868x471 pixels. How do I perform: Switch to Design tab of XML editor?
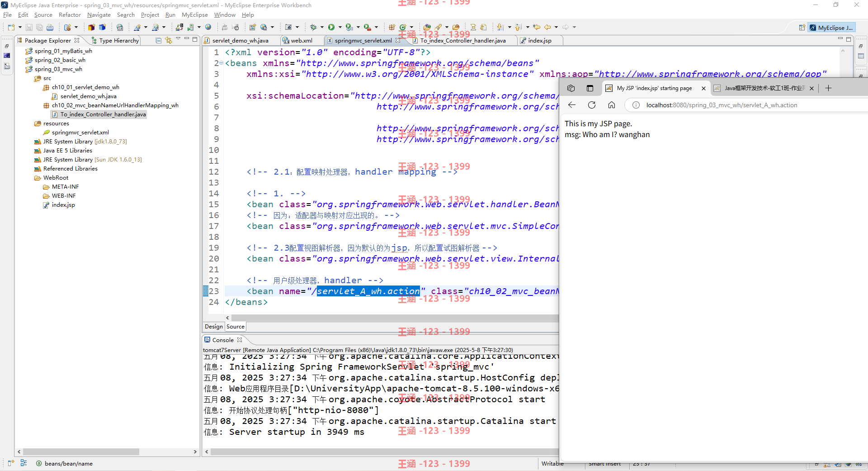click(214, 327)
